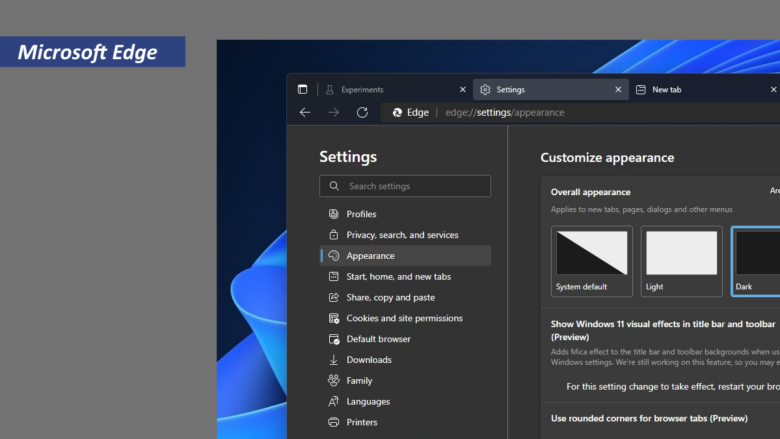The image size is (780, 439).
Task: Choose the System default appearance theme
Action: tap(592, 262)
